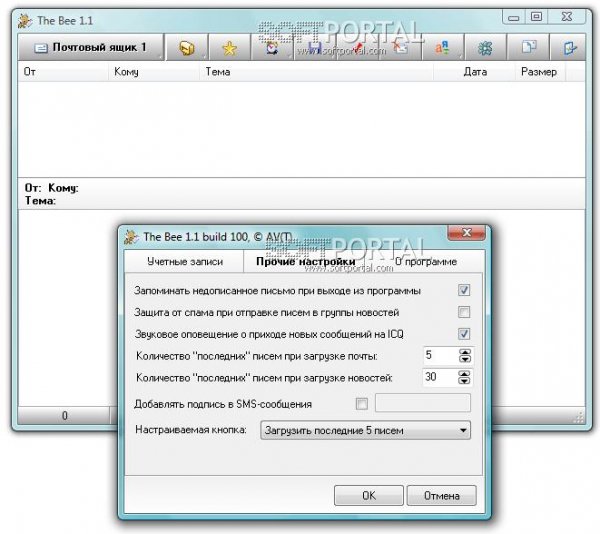The width and height of the screenshot is (600, 534).
Task: Open 'Настраиваемая кнопка' dropdown list
Action: 365,430
